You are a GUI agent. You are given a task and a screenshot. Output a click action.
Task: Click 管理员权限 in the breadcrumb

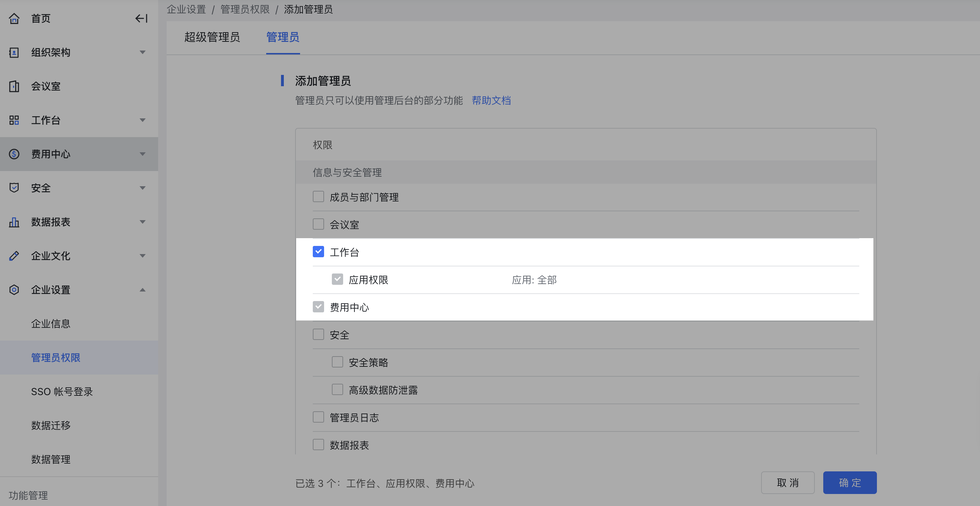pyautogui.click(x=245, y=9)
